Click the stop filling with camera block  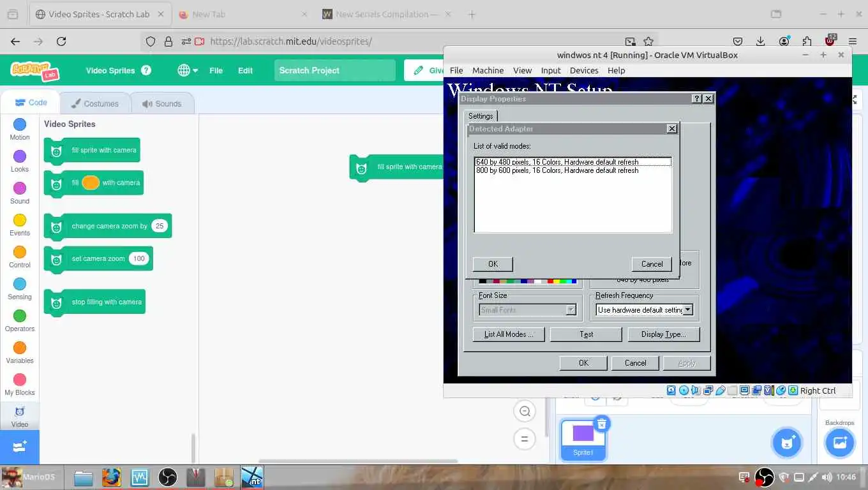(x=94, y=302)
